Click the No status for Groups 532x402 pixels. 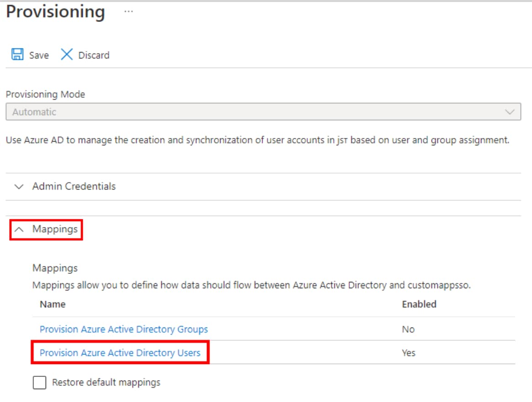point(408,329)
